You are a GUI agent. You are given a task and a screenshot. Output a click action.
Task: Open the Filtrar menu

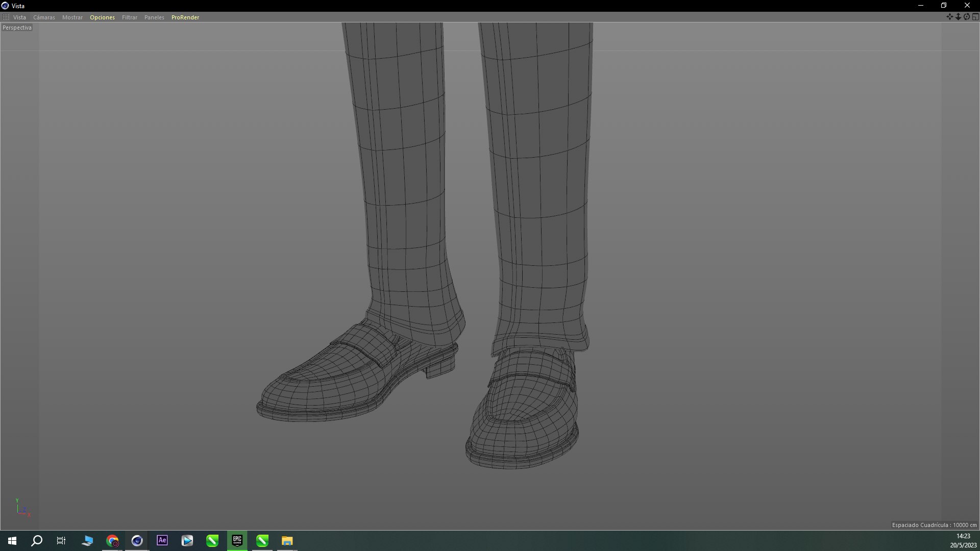click(130, 17)
